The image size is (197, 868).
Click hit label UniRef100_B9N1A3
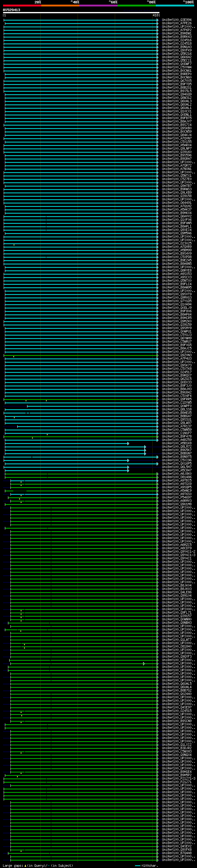pos(177,47)
